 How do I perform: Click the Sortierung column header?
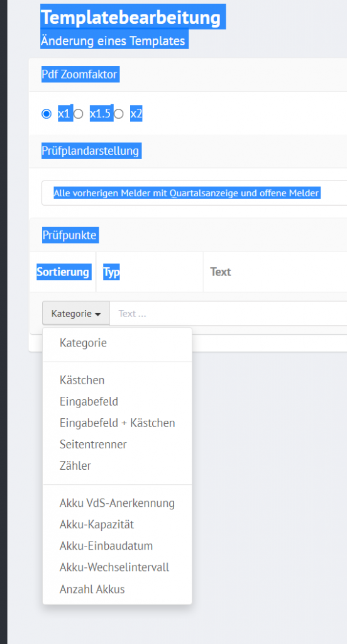[x=63, y=272]
